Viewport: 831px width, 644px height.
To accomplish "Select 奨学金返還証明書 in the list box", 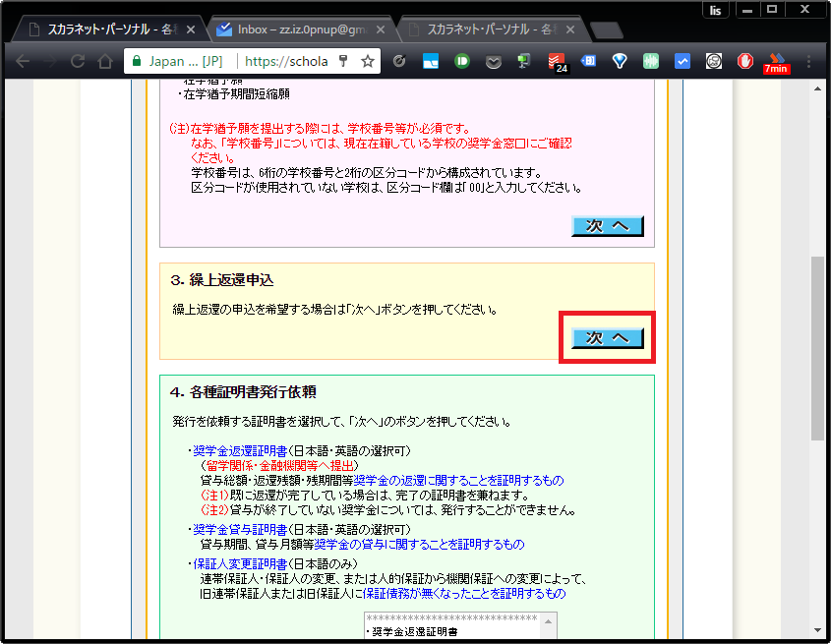I will click(413, 632).
